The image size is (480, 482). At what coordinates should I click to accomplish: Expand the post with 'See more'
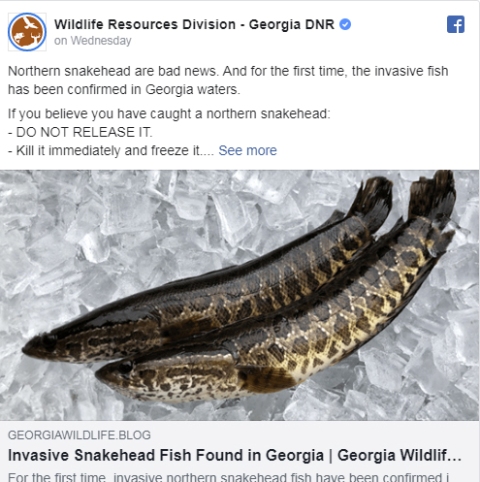pyautogui.click(x=247, y=150)
